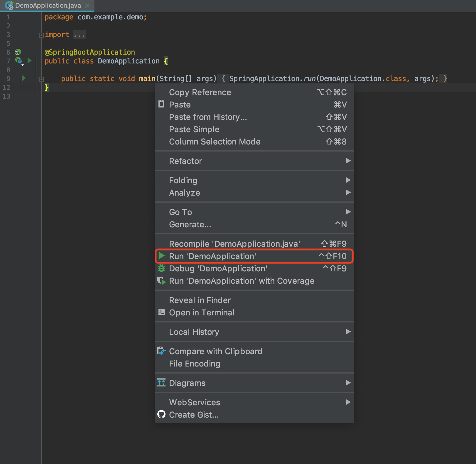Click the green Run icon in the context menu
The width and height of the screenshot is (476, 464).
tap(162, 256)
